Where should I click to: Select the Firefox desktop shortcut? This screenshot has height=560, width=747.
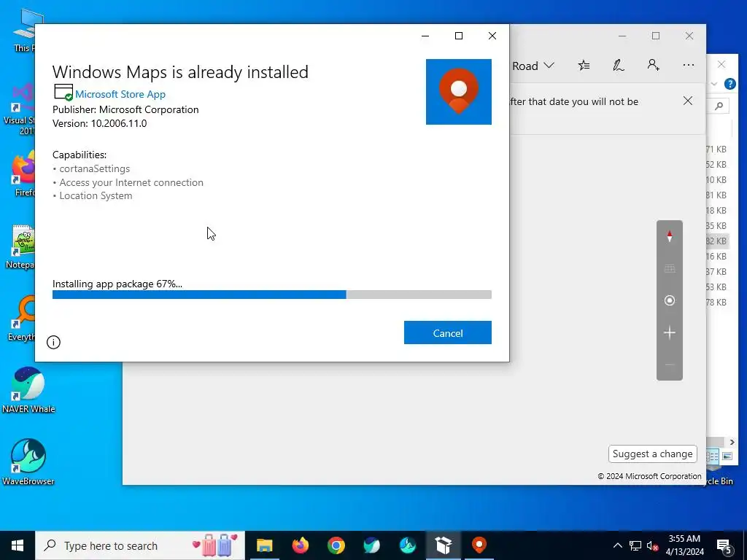tap(24, 174)
